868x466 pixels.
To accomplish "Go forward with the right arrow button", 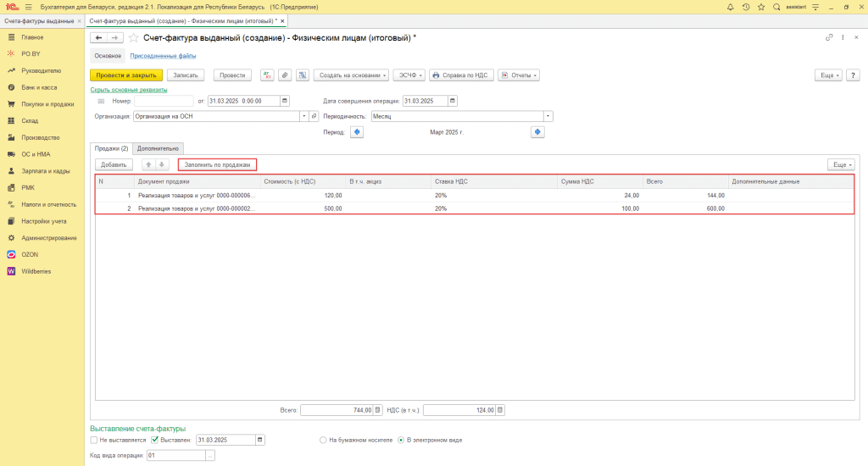I will pos(114,37).
